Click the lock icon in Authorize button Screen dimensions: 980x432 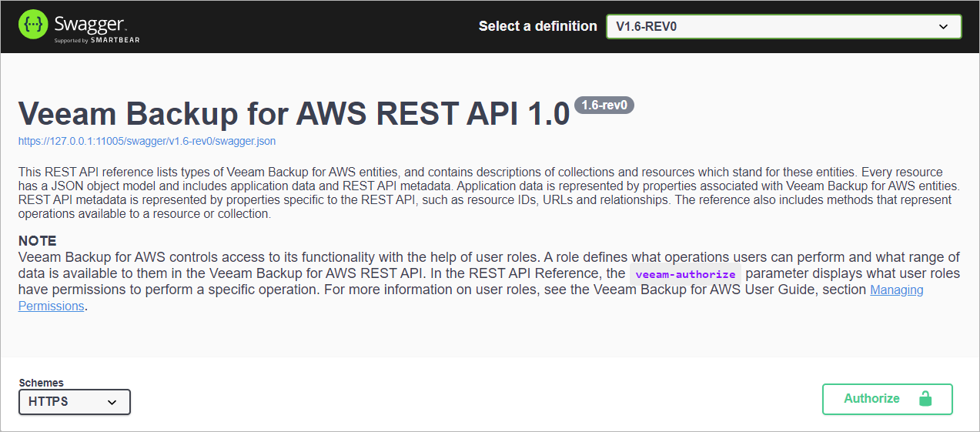click(x=925, y=398)
